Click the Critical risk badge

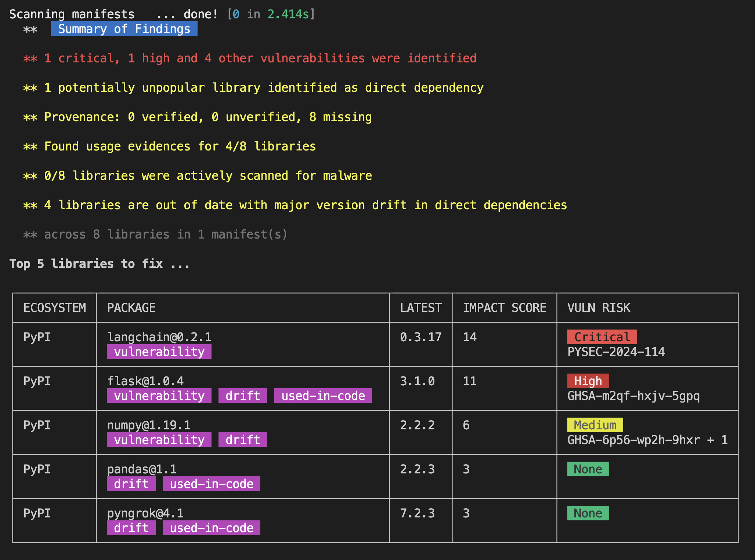pos(602,337)
